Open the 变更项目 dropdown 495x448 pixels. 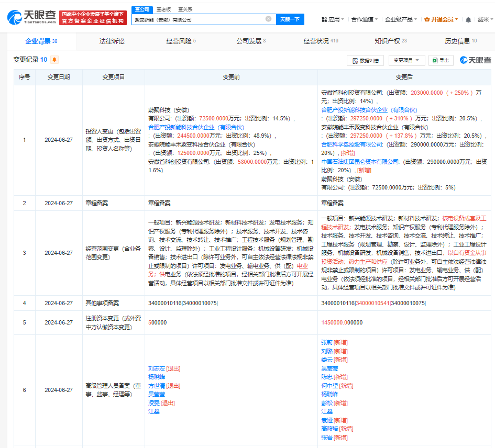pyautogui.click(x=406, y=60)
